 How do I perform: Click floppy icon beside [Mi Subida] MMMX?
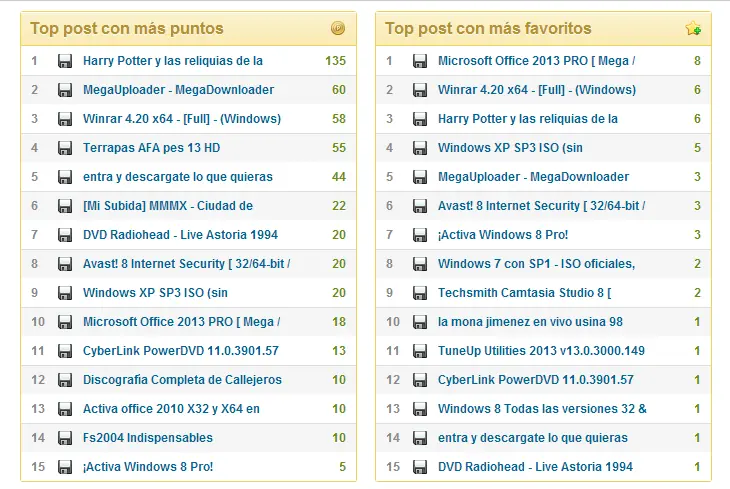65,206
